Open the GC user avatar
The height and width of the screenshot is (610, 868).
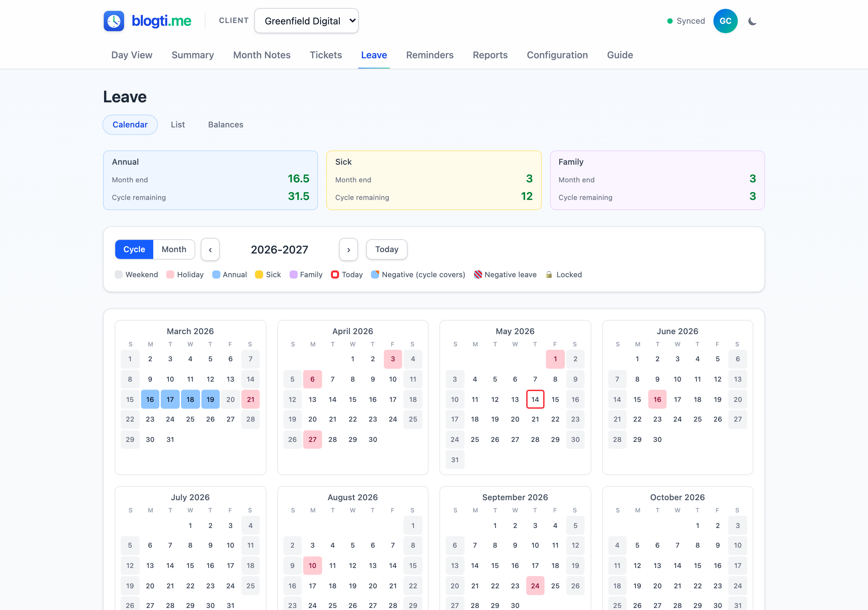coord(725,21)
